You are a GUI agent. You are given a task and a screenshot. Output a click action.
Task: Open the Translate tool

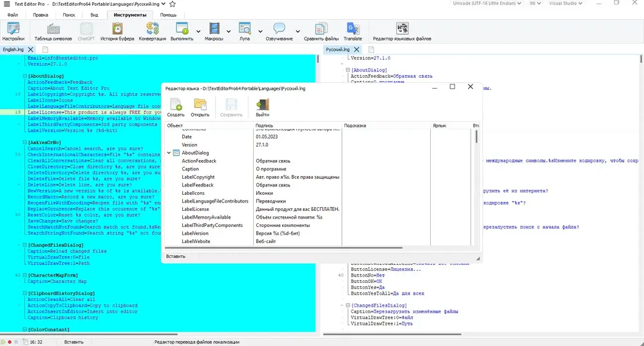353,32
